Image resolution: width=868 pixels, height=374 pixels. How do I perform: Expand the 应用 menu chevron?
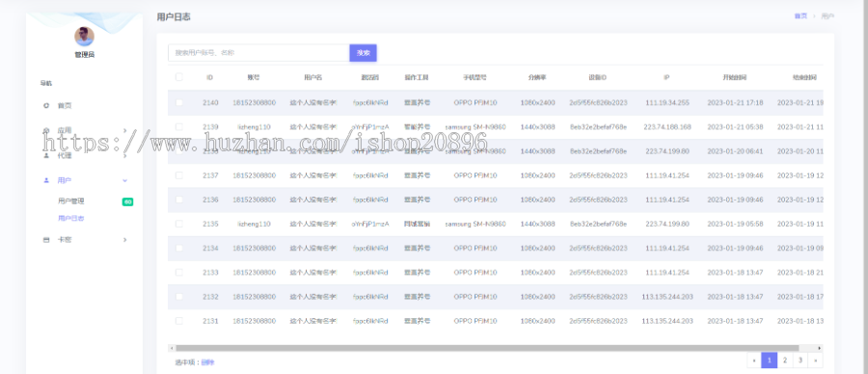click(125, 130)
